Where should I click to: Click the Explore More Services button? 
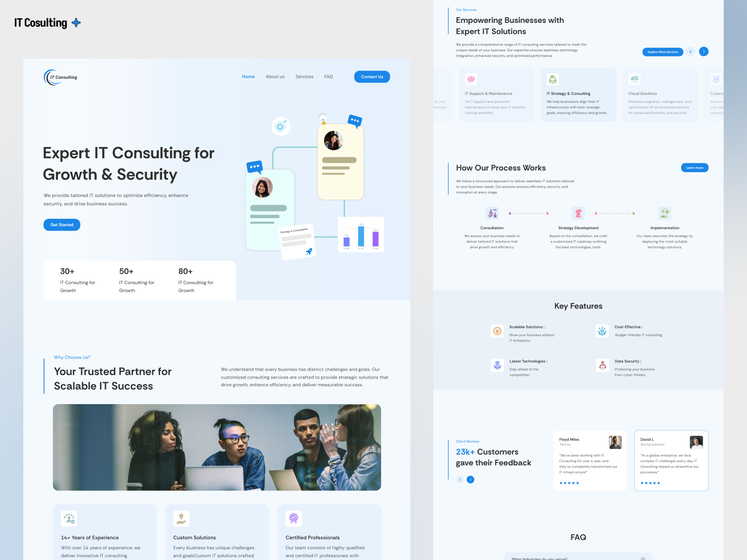662,52
